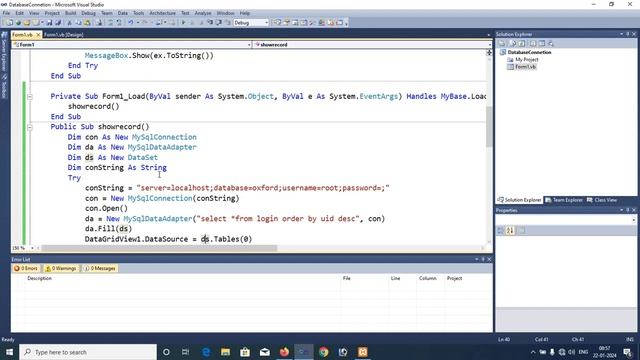Image resolution: width=640 pixels, height=360 pixels.
Task: Open Firefox from the taskbar
Action: (x=284, y=352)
